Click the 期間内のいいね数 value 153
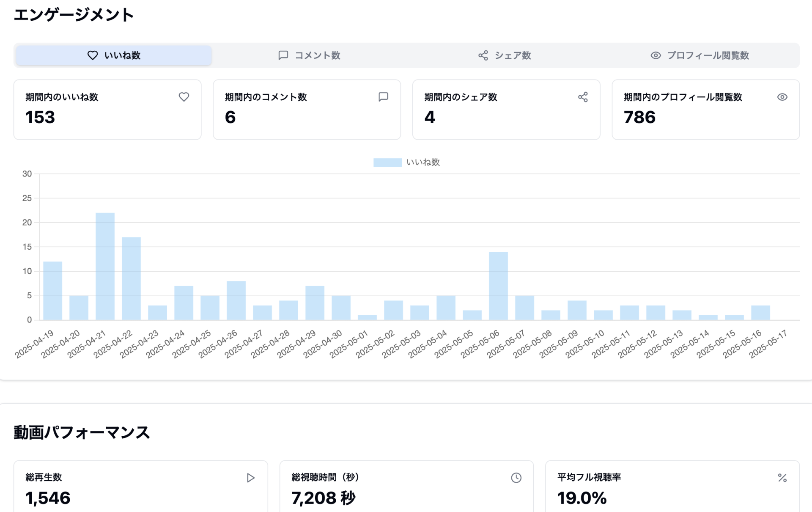 (40, 117)
